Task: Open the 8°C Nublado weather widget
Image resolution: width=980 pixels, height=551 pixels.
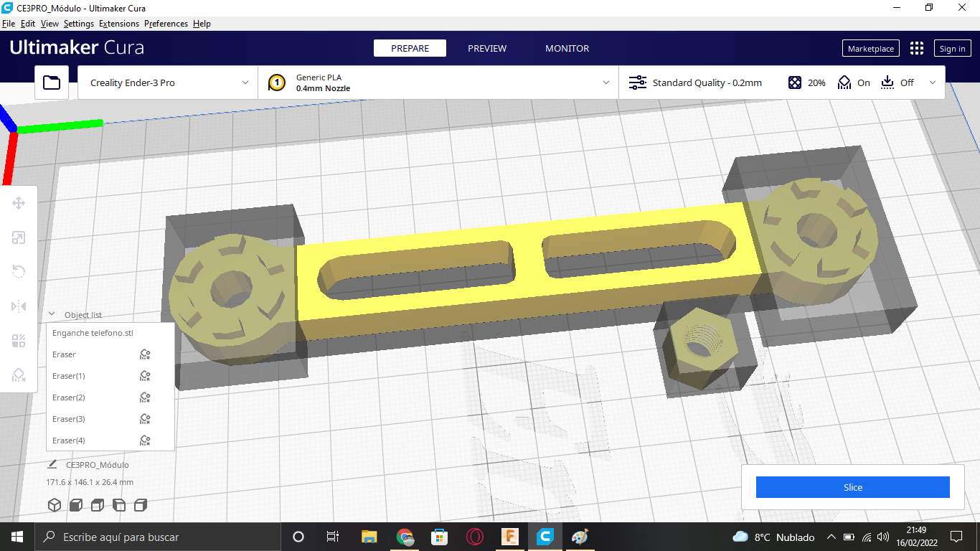Action: (x=773, y=537)
